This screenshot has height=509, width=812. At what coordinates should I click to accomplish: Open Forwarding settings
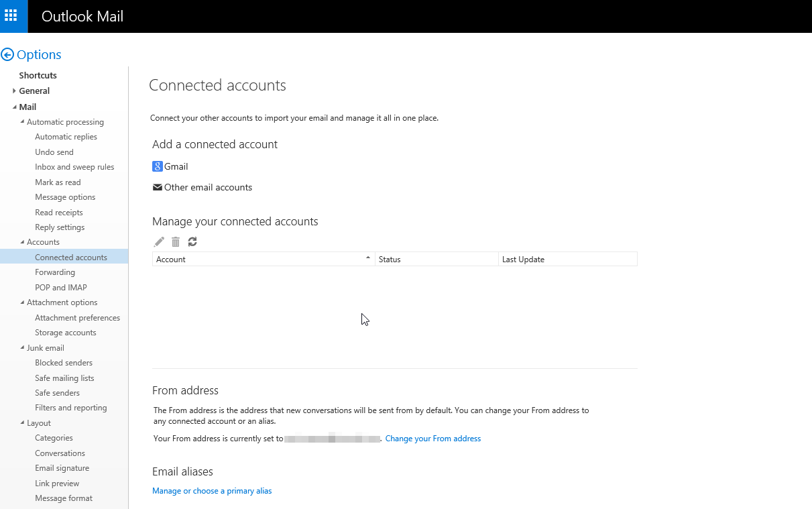[55, 272]
